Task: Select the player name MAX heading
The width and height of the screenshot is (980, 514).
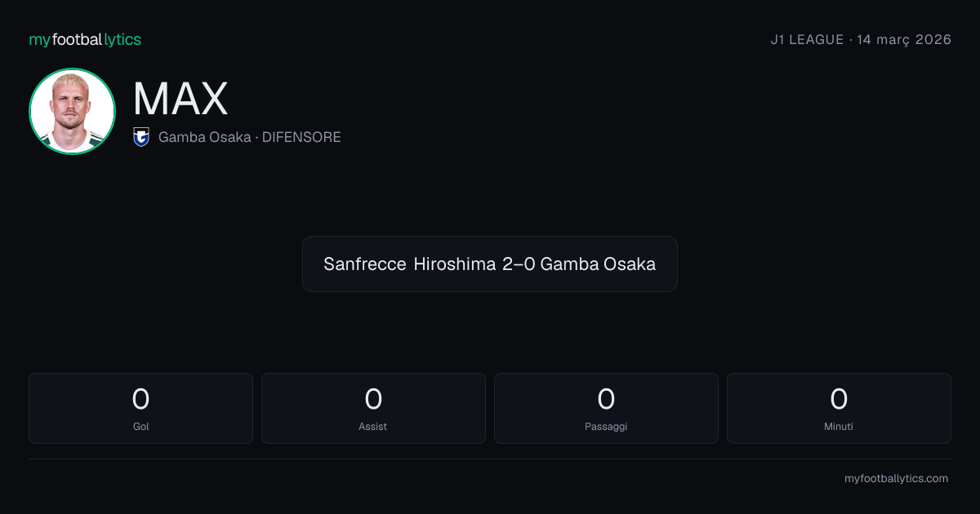Action: pos(180,99)
